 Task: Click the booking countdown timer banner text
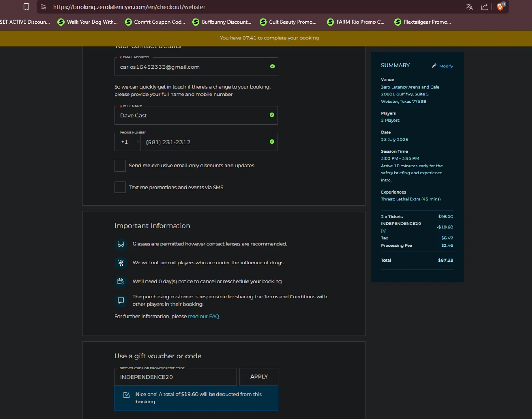pos(269,38)
